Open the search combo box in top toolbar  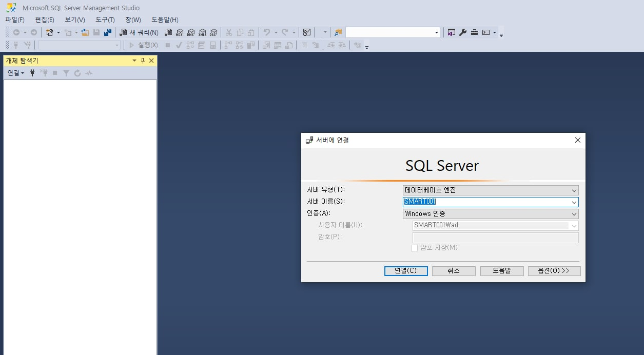393,32
